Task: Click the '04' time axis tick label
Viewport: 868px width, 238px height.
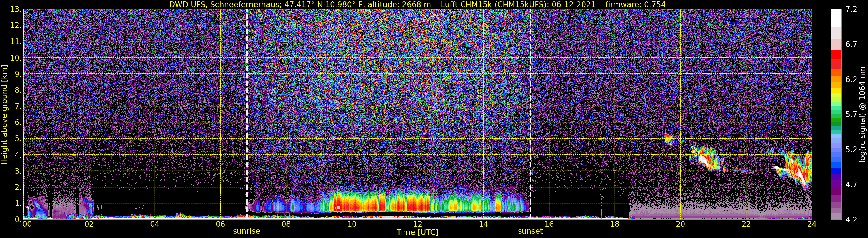Action: click(155, 224)
